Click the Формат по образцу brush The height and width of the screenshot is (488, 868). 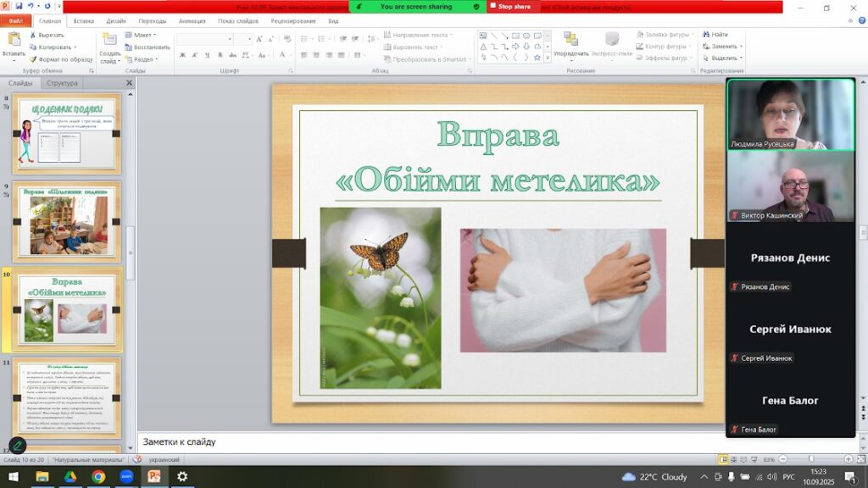point(33,59)
